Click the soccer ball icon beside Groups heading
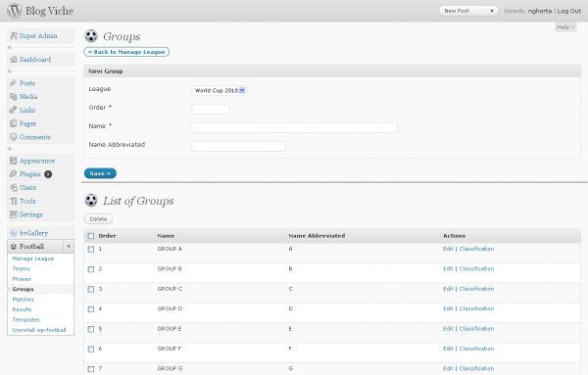 [91, 36]
